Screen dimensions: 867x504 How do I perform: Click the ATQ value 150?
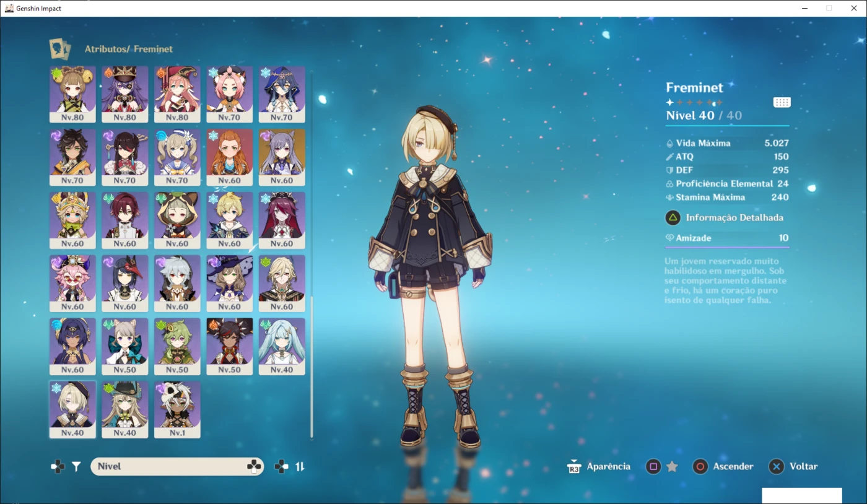click(781, 157)
